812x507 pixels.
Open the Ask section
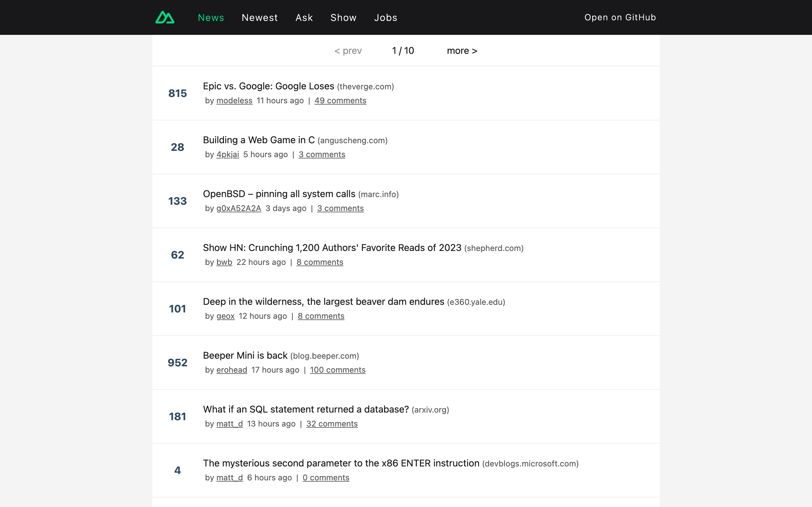304,17
